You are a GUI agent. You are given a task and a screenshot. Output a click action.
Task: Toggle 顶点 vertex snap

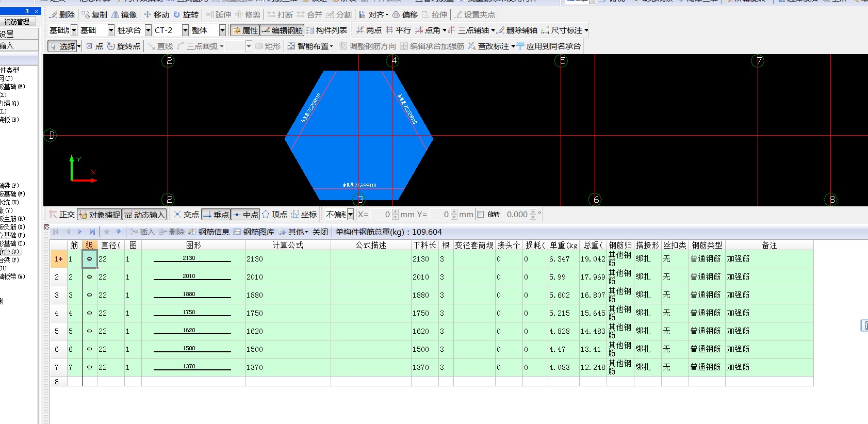(x=274, y=214)
